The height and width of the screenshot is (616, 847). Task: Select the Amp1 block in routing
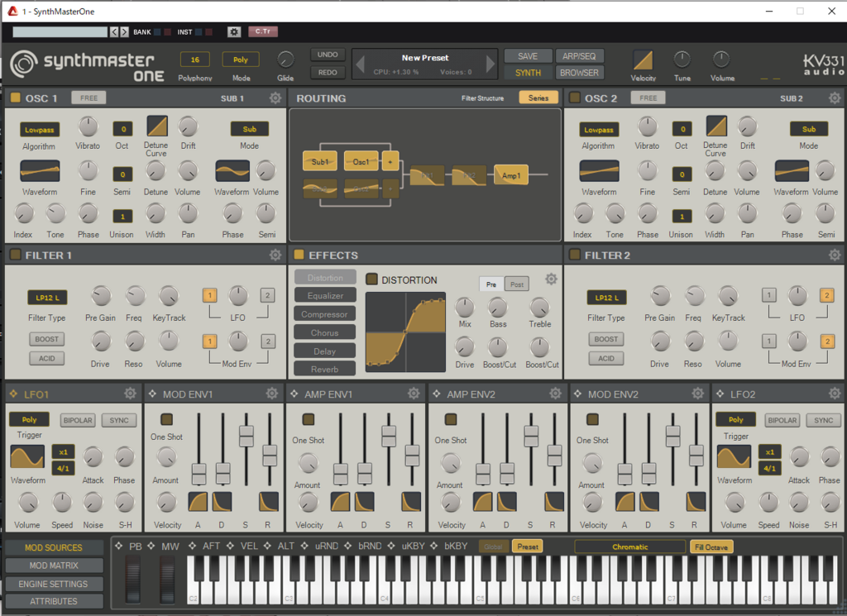coord(511,175)
